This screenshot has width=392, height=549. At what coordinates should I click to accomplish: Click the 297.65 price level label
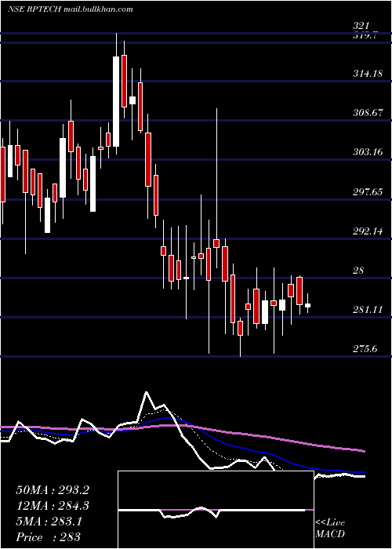[x=368, y=192]
